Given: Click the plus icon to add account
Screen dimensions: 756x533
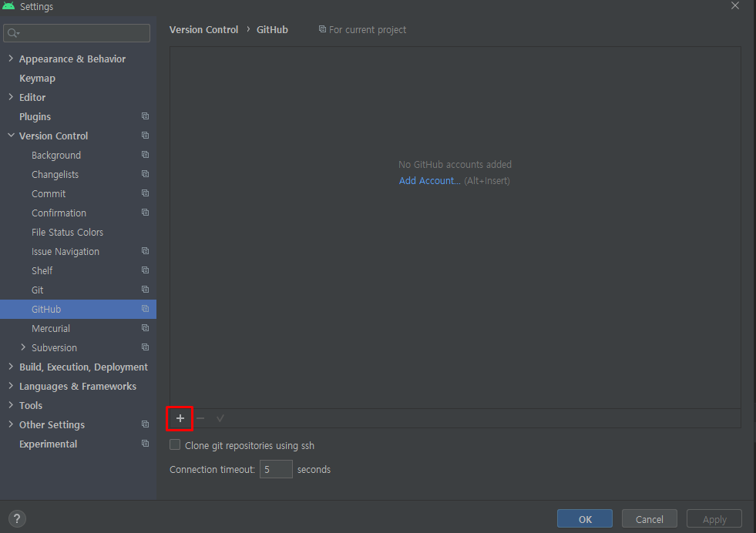Looking at the screenshot, I should point(180,418).
